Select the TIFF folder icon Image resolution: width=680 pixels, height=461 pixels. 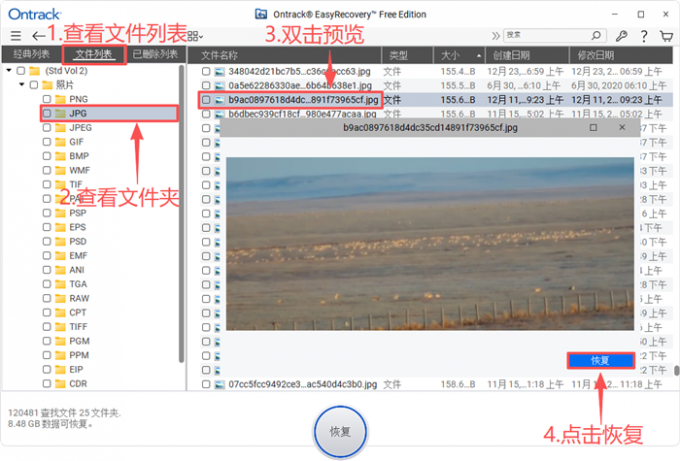pos(60,327)
